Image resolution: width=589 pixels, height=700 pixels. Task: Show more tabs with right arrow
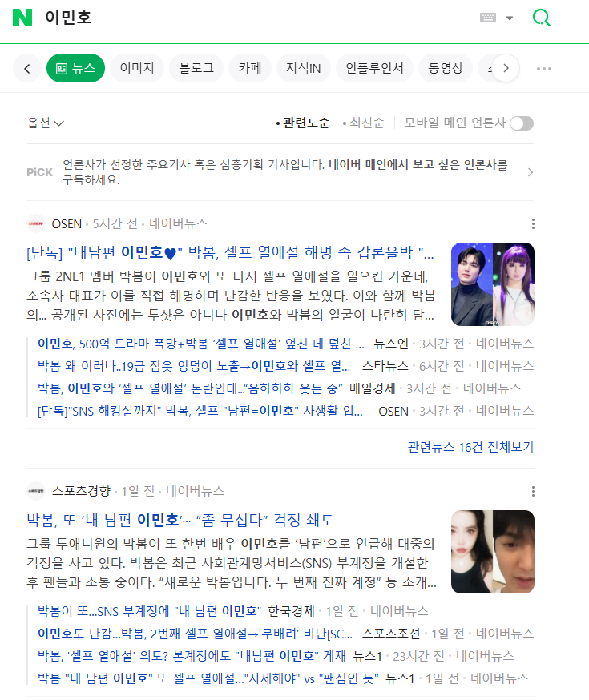(506, 68)
